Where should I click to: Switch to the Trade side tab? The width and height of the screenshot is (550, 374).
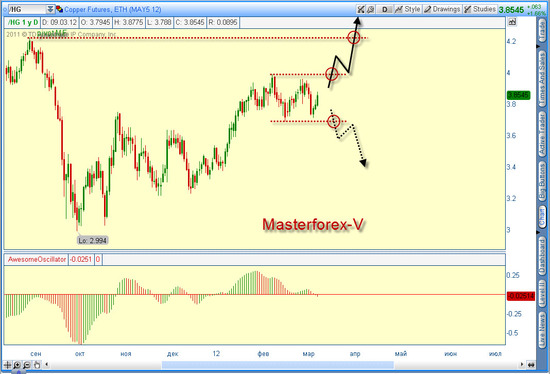542,31
